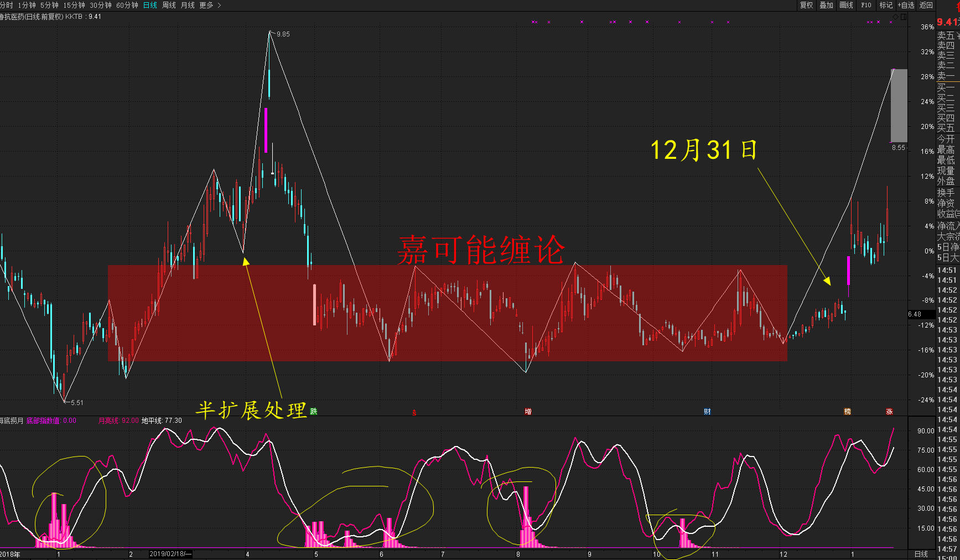The image size is (960, 560).
Task: Click the 地平线 77.30 indicator value
Action: (x=162, y=421)
